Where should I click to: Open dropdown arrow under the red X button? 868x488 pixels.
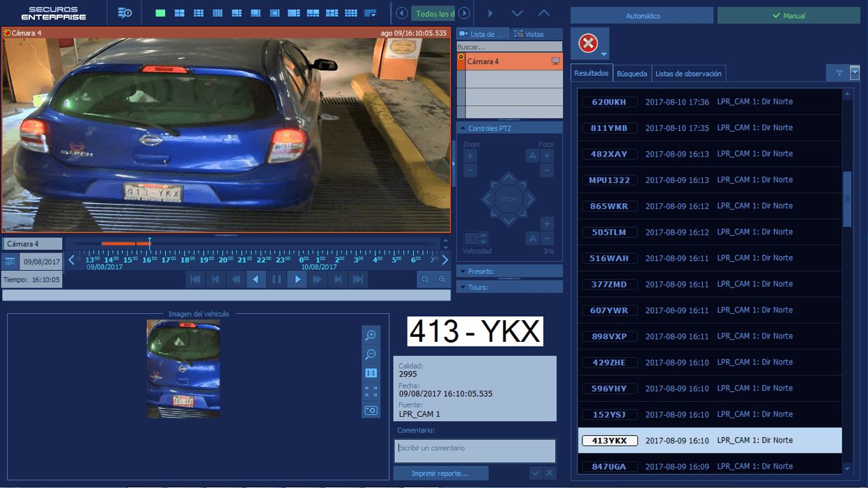603,54
